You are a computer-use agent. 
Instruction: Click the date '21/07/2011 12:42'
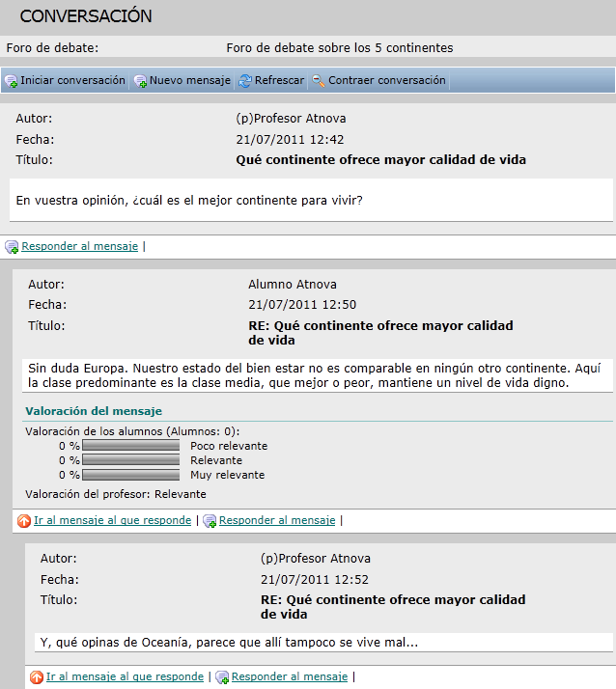click(290, 140)
